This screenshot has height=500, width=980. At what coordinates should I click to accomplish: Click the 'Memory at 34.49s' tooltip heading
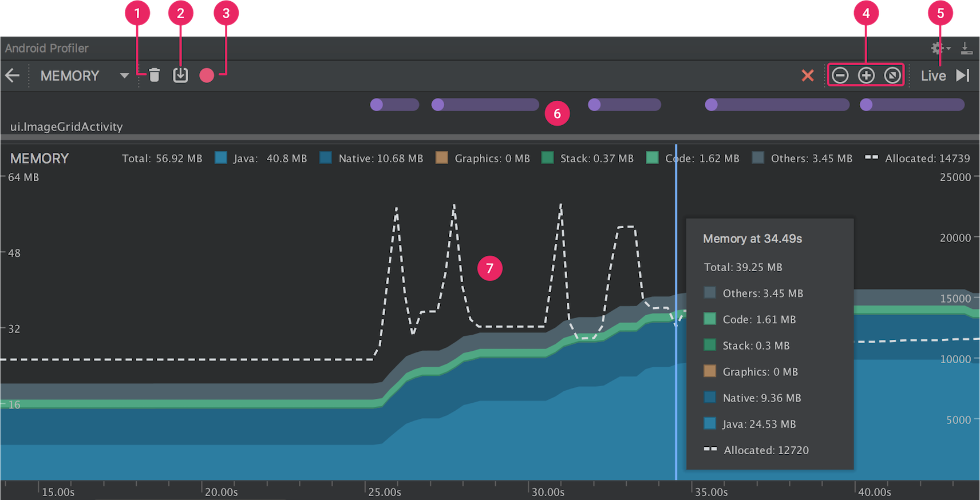752,239
